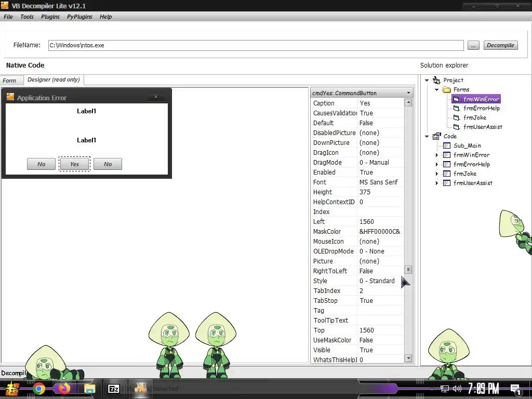Viewport: 532px width, 399px height.
Task: Select the Caption property row
Action: point(357,103)
